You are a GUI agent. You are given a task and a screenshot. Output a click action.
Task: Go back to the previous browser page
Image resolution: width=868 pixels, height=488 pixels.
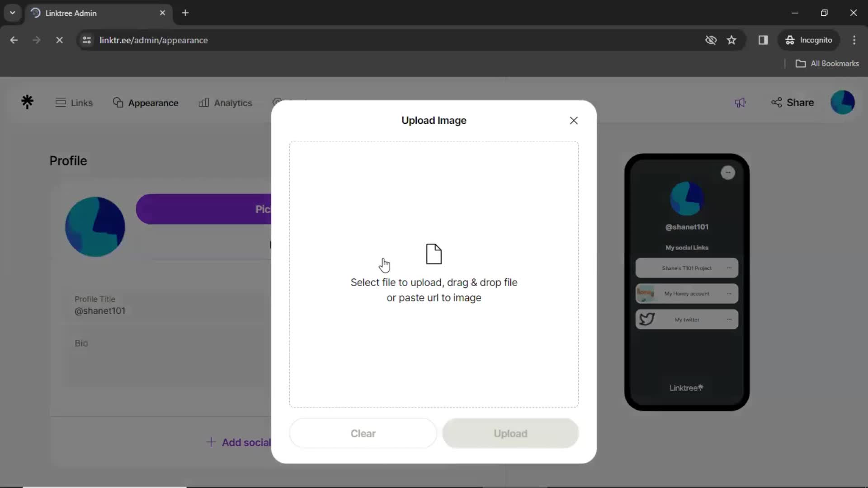pos(14,40)
